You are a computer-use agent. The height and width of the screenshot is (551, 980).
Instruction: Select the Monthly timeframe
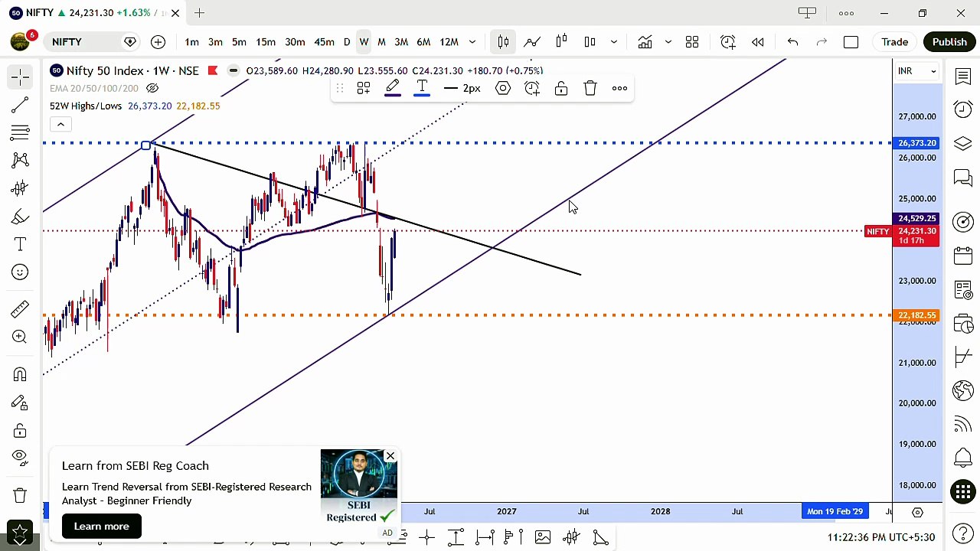pyautogui.click(x=381, y=42)
